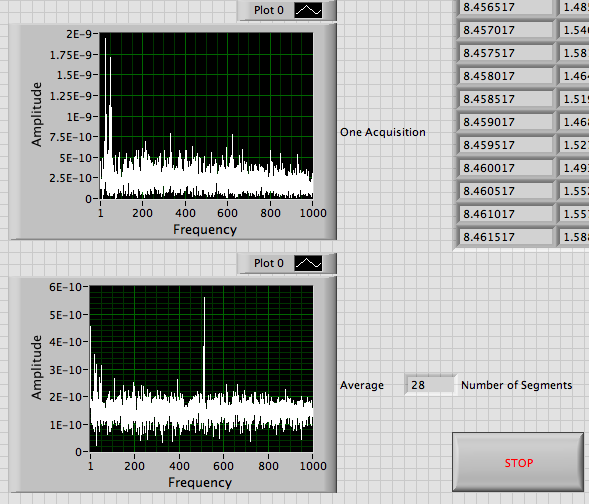Image resolution: width=589 pixels, height=504 pixels.
Task: Click the Number of Segments label
Action: 517,385
